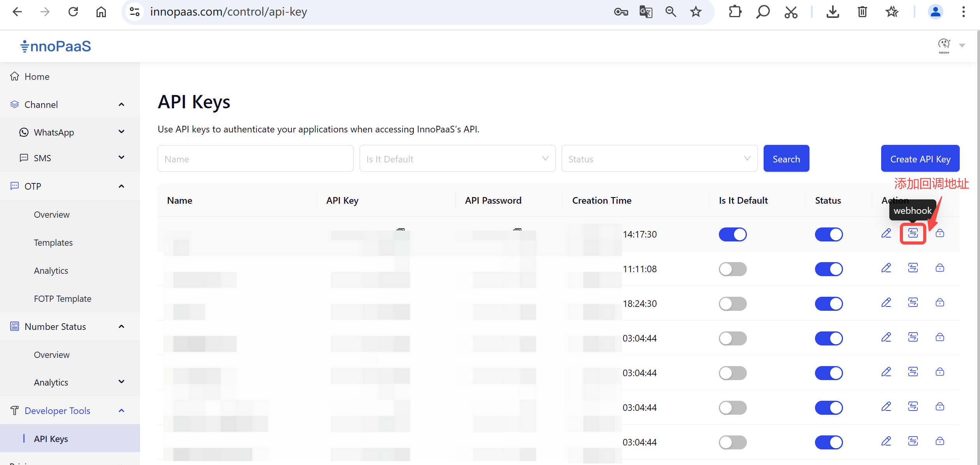Image resolution: width=980 pixels, height=465 pixels.
Task: Open the browser downloads icon
Action: [832, 12]
